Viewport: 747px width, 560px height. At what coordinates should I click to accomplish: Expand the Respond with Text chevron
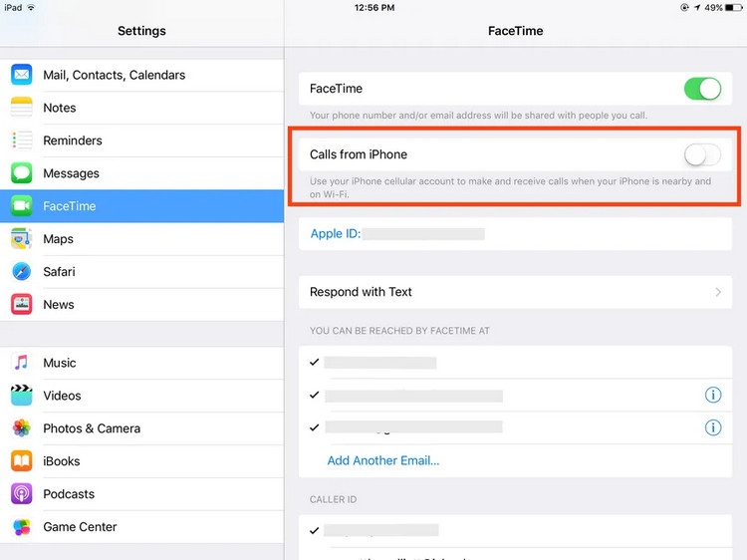(718, 292)
